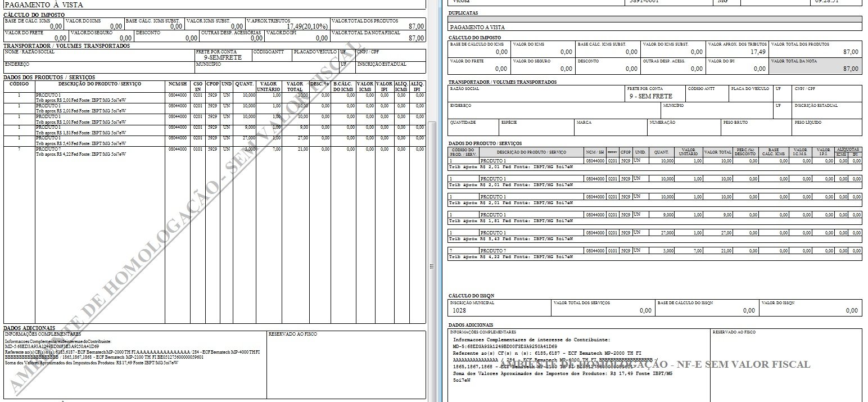Click 'RESERVADO AO FISCO' label in left document
This screenshot has height=402, width=868.
[292, 334]
